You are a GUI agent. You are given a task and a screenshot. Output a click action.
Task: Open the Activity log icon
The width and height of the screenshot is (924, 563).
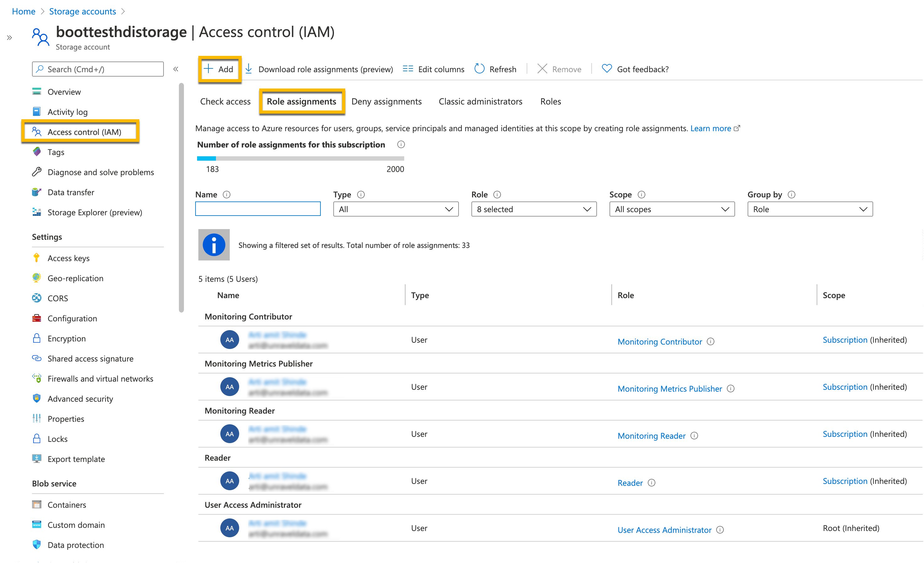click(37, 112)
